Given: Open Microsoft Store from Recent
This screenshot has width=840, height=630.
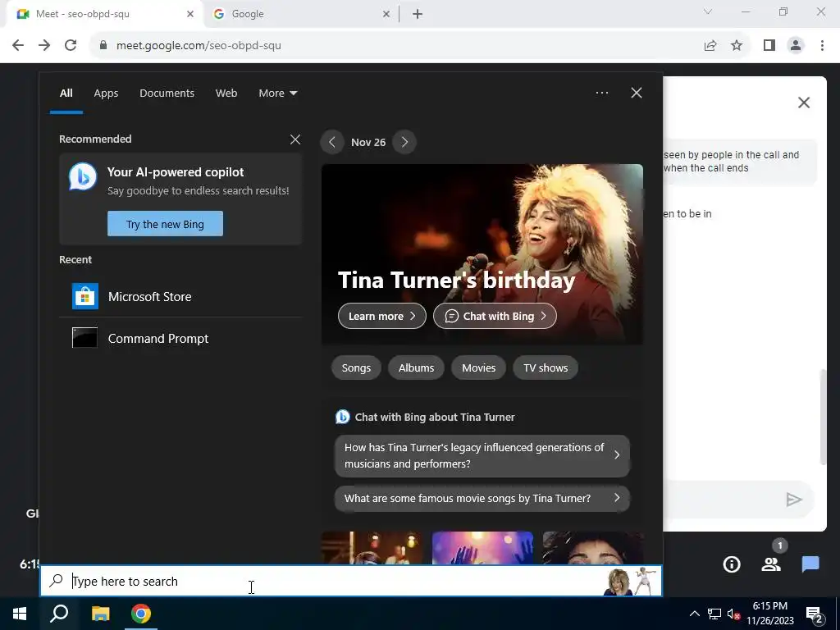Looking at the screenshot, I should click(180, 297).
